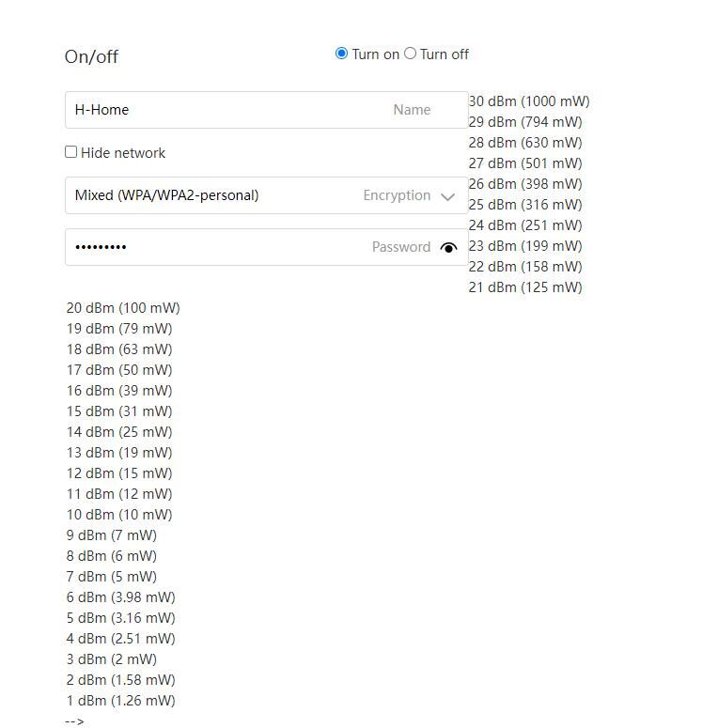
Task: Select 8 dBm (6 mW)
Action: [112, 556]
